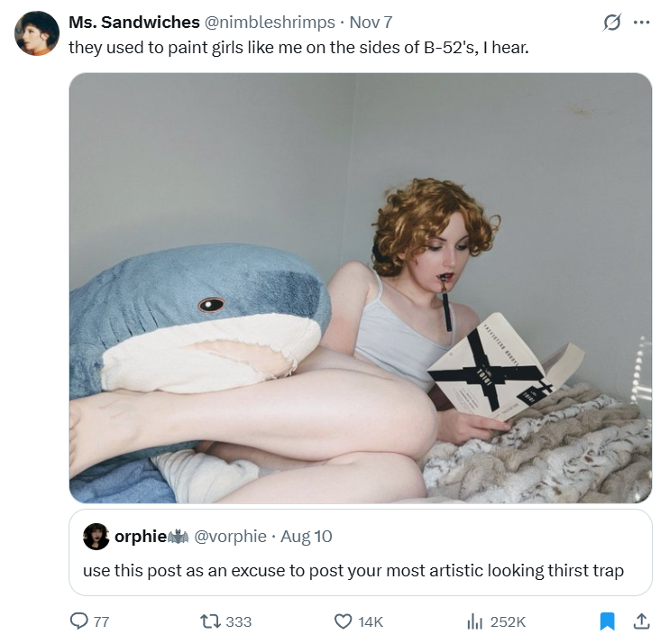Click the share upload arrow icon

tap(641, 621)
